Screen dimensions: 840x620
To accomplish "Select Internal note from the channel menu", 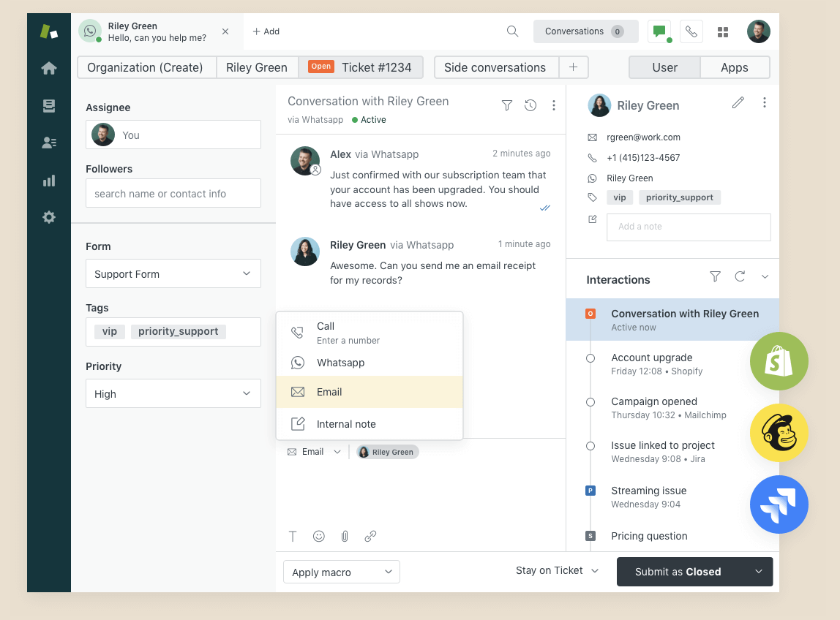I will [345, 424].
